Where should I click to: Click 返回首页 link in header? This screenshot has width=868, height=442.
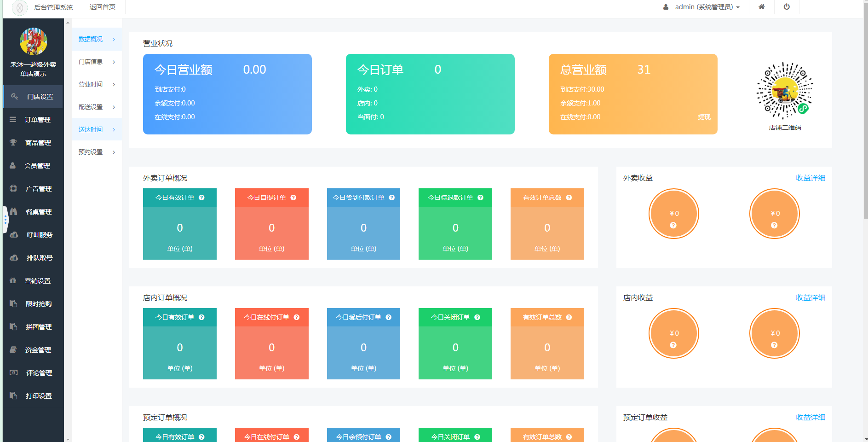[102, 7]
